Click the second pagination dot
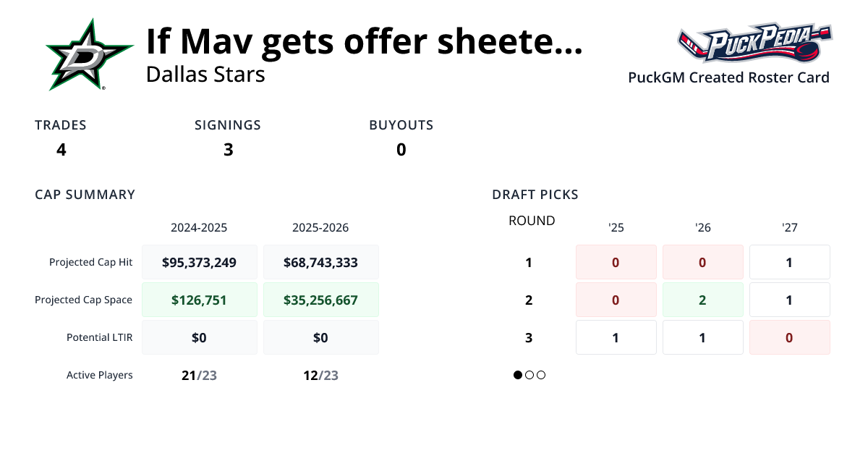The image size is (868, 456). (x=529, y=375)
